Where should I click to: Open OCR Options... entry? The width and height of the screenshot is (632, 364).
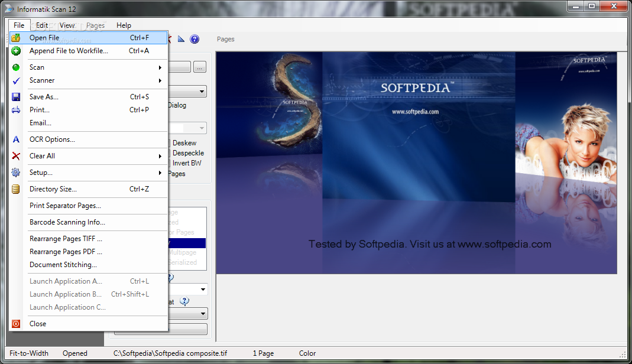coord(88,139)
